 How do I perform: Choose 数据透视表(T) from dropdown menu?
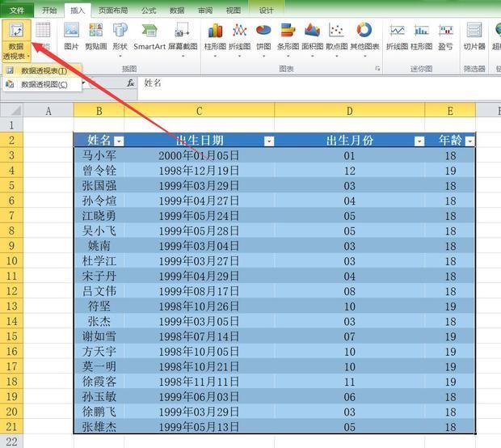tap(43, 71)
